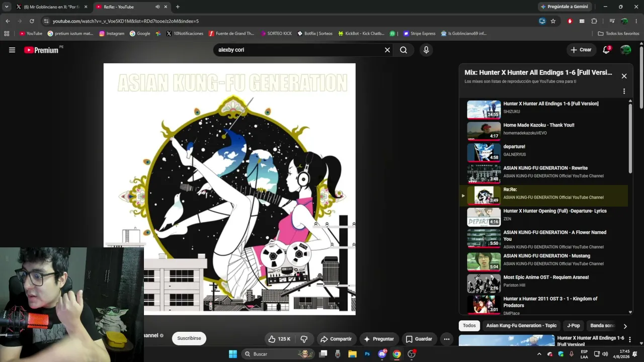This screenshot has width=644, height=362.
Task: Close the mix playlist panel
Action: click(x=624, y=76)
